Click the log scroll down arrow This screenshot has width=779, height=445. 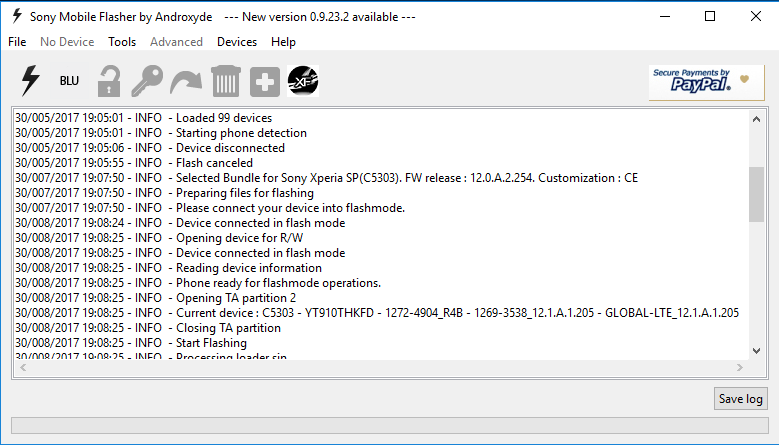(x=756, y=351)
